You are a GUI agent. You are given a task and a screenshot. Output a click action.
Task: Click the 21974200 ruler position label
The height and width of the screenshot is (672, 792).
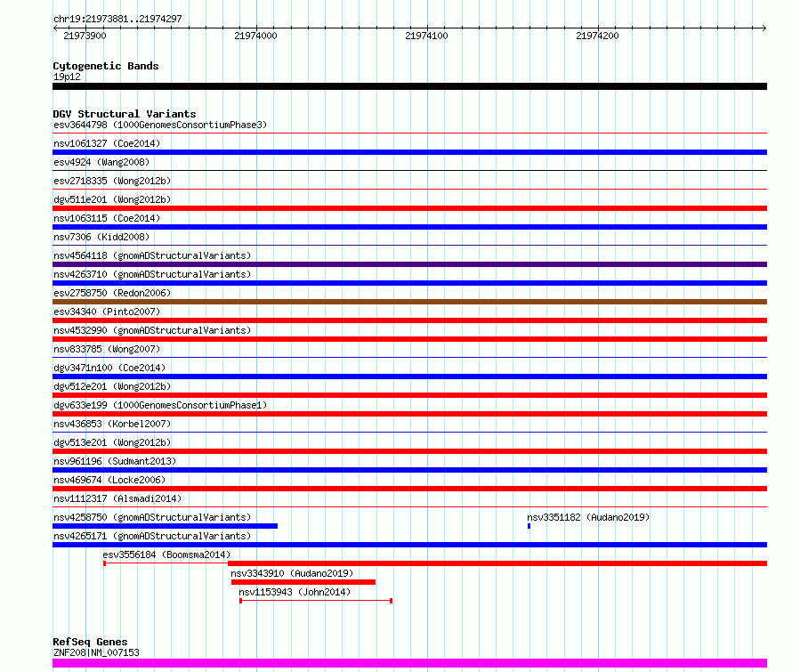click(x=597, y=36)
